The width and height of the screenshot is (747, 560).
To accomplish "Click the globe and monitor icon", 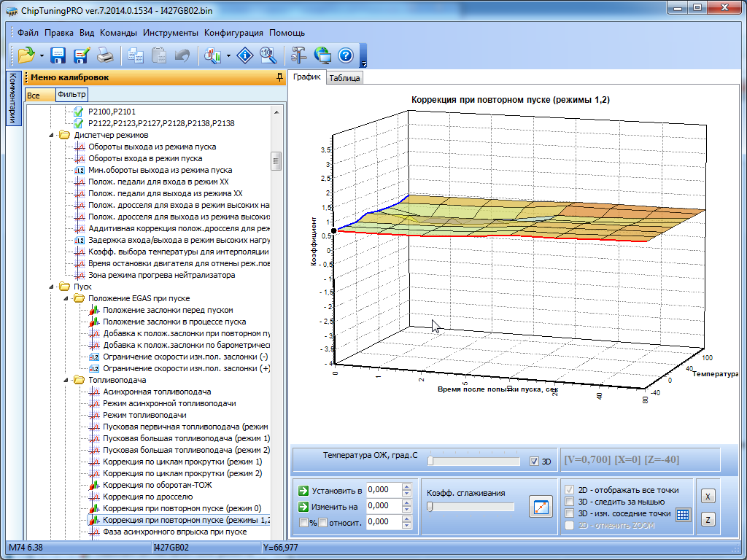I will [322, 55].
